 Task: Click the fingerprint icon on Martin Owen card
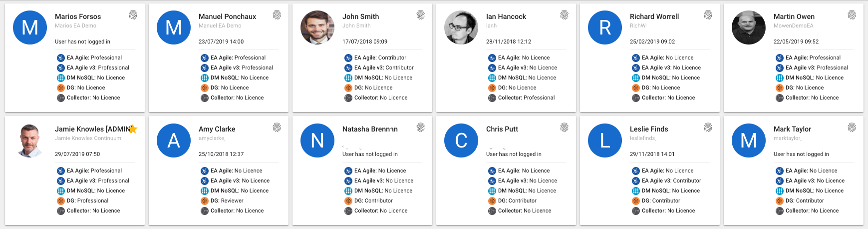point(852,15)
